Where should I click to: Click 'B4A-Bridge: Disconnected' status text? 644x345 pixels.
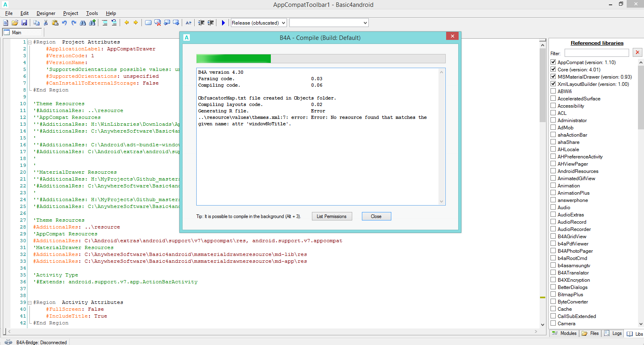42,343
